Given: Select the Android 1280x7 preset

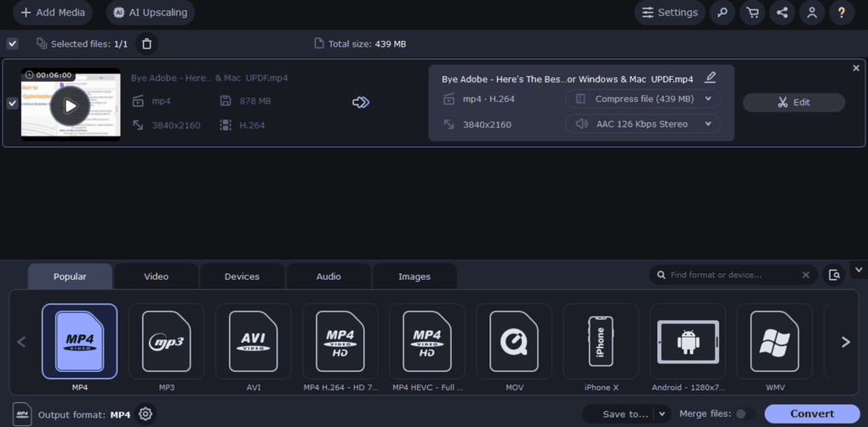Looking at the screenshot, I should tap(688, 341).
